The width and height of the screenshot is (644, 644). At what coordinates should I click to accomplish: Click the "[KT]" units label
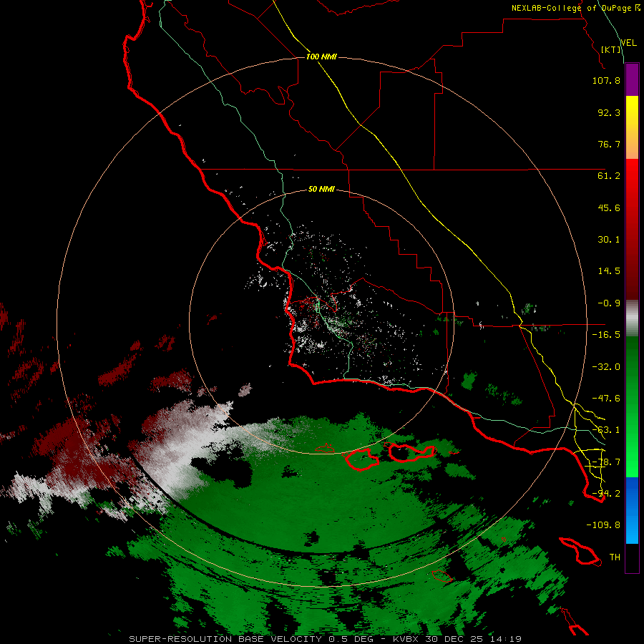pos(611,49)
